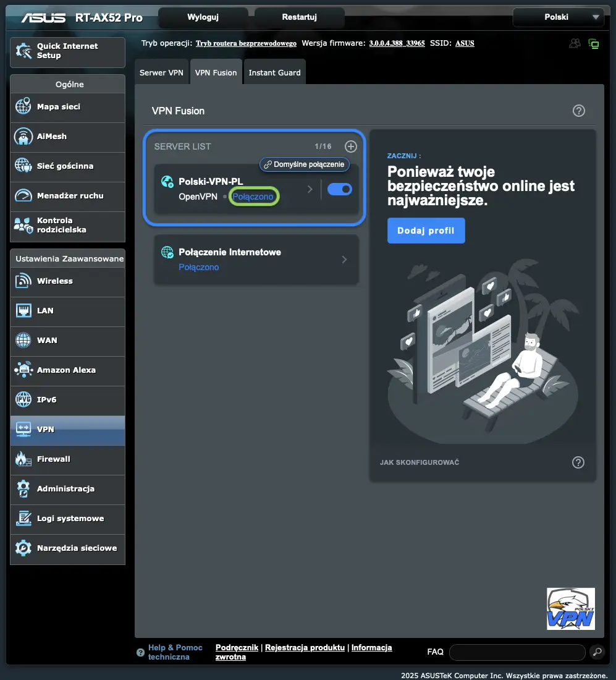Image resolution: width=616 pixels, height=680 pixels.
Task: Expand the Połączenie Internetowe entry
Action: (x=344, y=259)
